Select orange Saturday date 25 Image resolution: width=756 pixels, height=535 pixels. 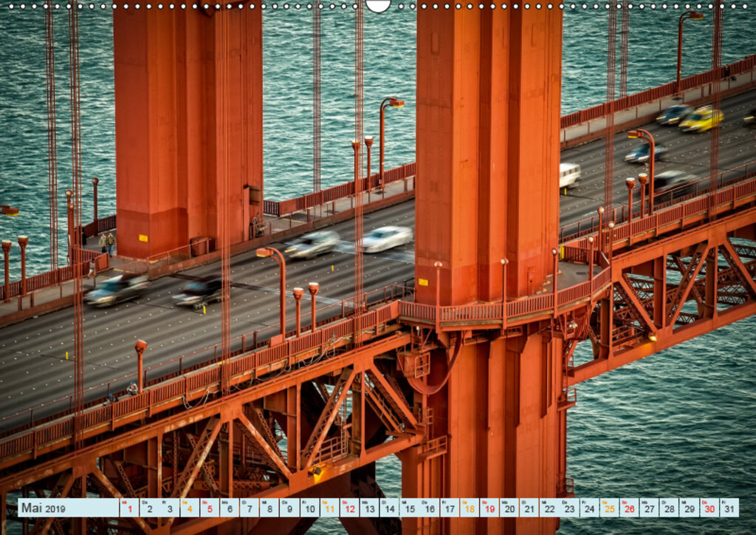[610, 508]
